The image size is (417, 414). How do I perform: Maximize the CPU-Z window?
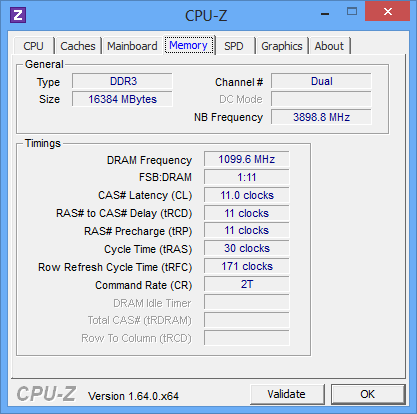(x=352, y=12)
